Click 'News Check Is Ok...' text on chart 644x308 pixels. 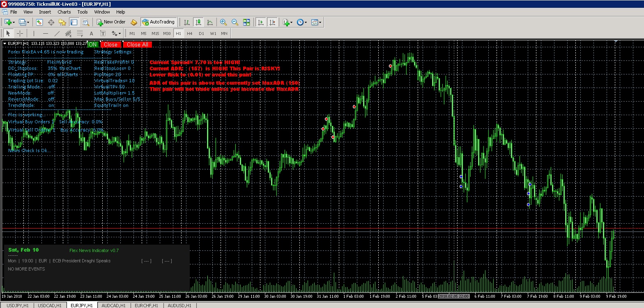(30, 151)
